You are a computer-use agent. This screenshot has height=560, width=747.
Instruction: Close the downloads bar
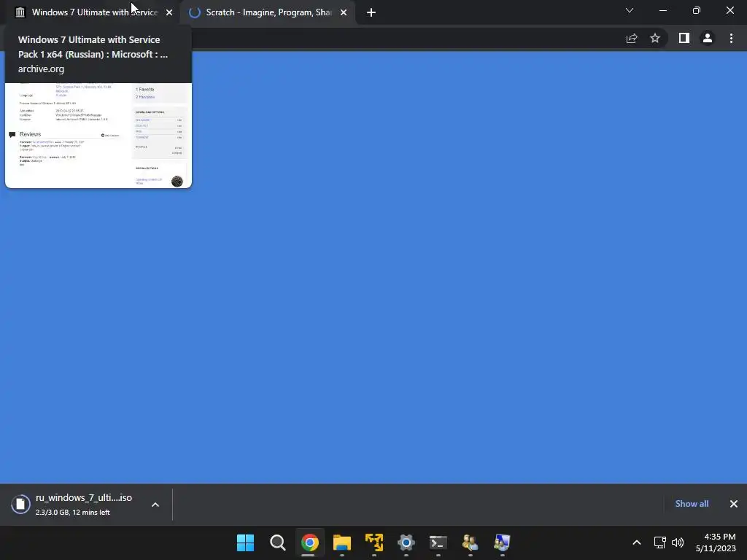coord(734,504)
